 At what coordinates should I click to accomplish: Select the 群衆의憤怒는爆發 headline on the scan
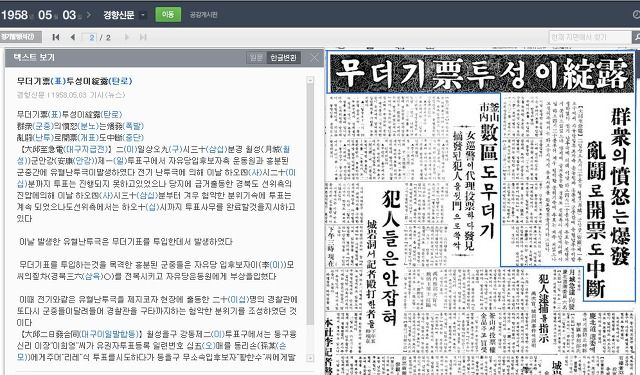621,186
